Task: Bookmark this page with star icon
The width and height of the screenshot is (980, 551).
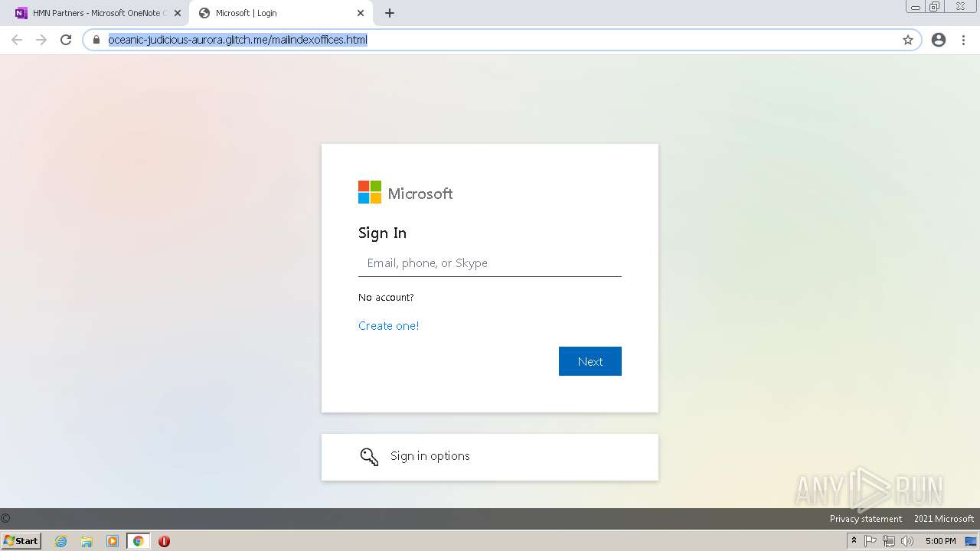Action: point(908,40)
